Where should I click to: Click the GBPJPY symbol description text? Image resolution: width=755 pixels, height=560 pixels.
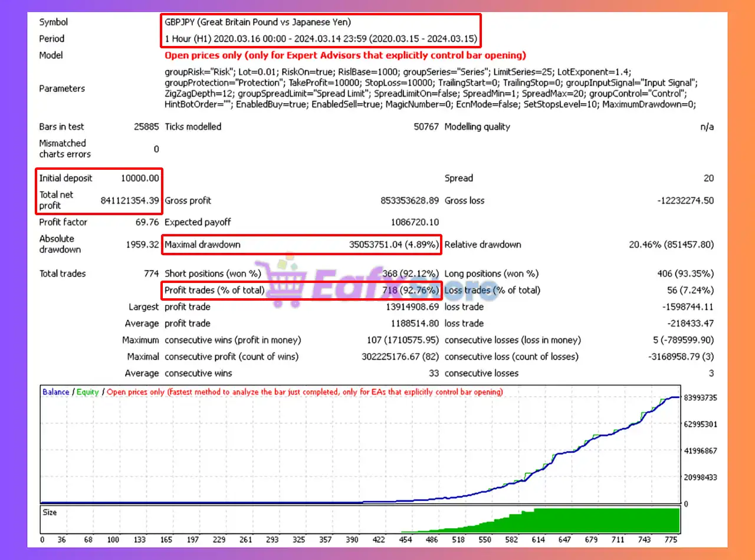coord(258,22)
